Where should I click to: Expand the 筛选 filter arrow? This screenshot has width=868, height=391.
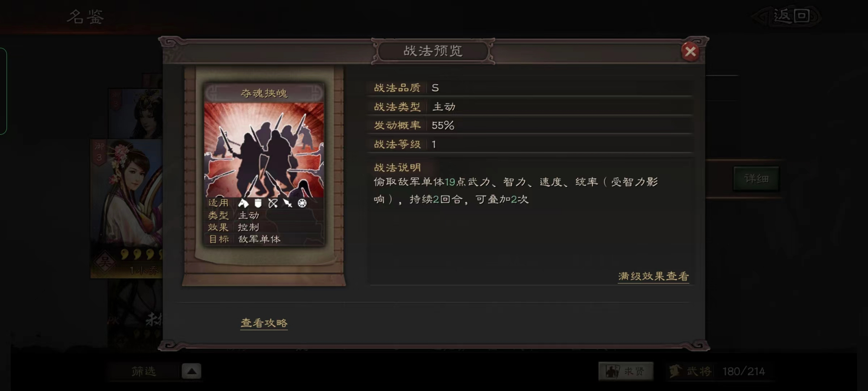coord(191,371)
